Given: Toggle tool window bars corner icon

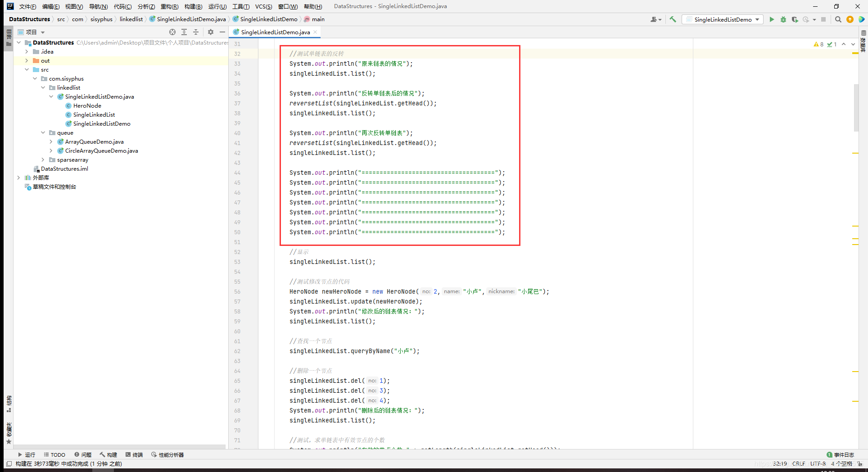Looking at the screenshot, I should pyautogui.click(x=9, y=463).
